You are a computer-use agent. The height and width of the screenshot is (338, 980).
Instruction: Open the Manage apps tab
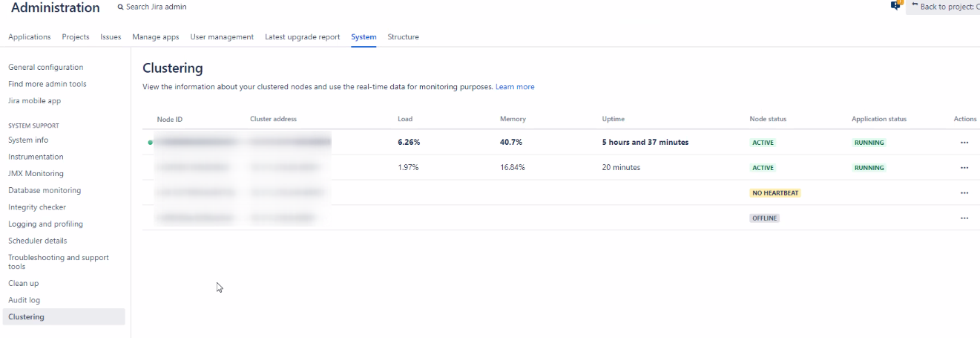(156, 37)
